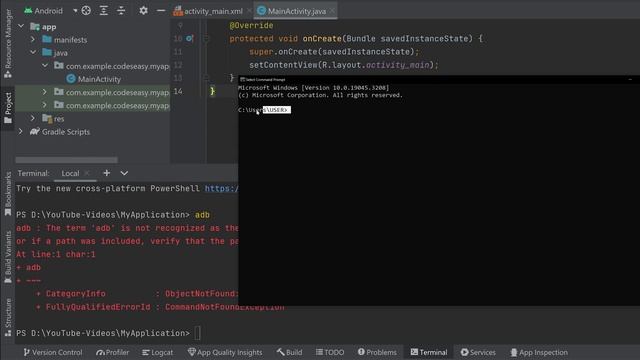Click setContentView line in editor
The height and width of the screenshot is (360, 640).
coord(344,65)
